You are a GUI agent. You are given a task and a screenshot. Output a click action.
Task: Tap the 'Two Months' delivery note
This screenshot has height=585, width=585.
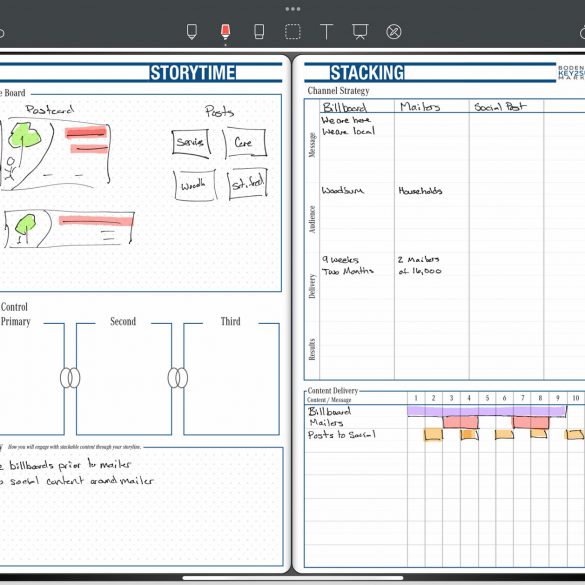348,271
